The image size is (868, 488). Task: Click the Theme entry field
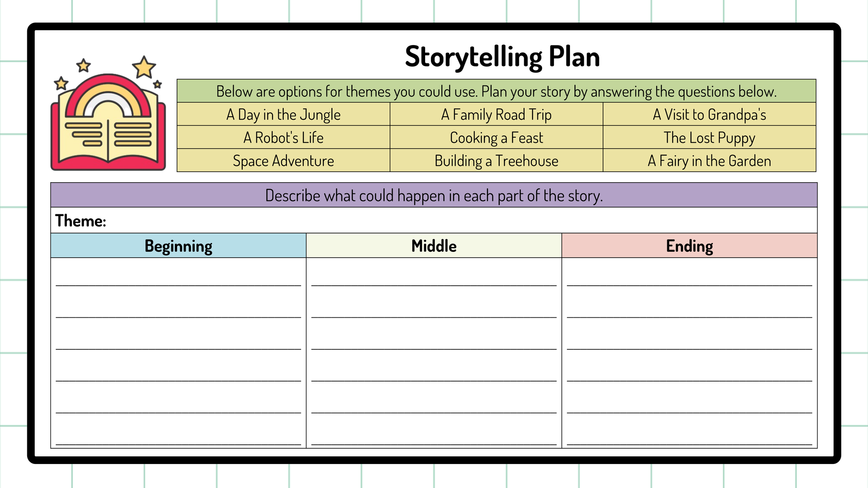click(446, 221)
